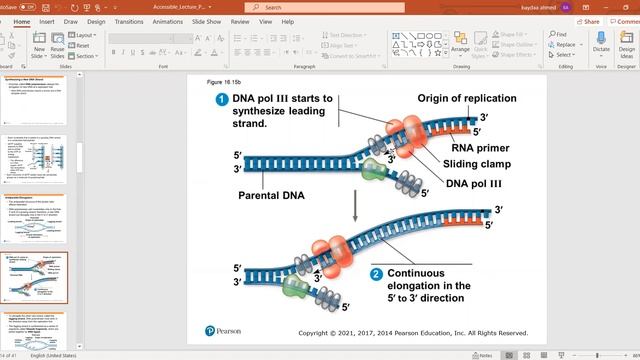Click Decrease Font Size icon
640x360 pixels.
(208, 38)
